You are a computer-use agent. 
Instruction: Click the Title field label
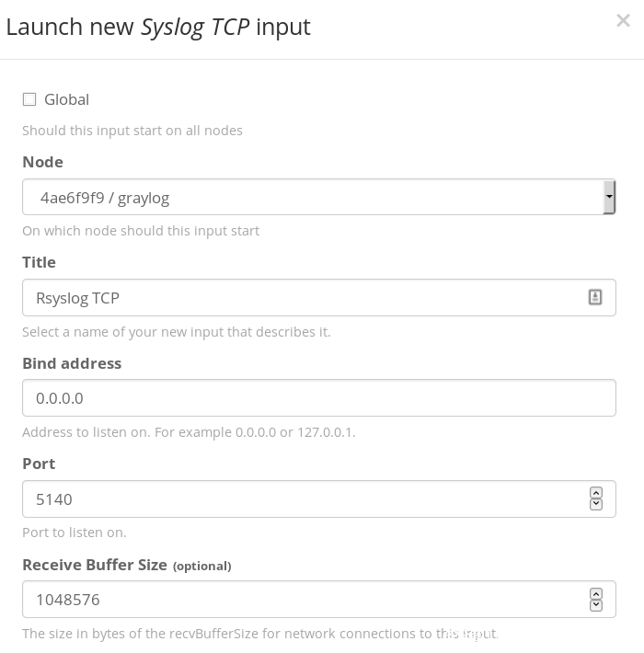tap(39, 262)
